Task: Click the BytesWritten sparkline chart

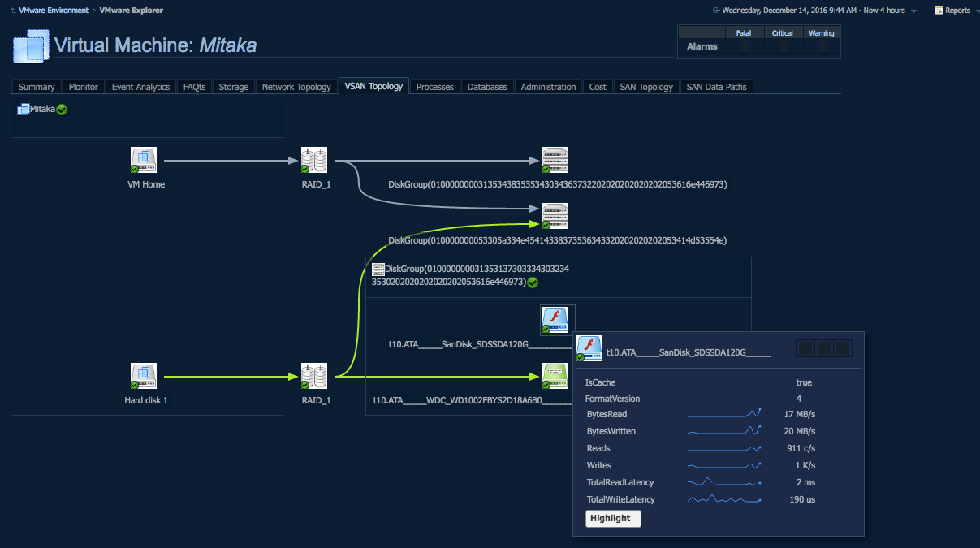Action: 724,431
